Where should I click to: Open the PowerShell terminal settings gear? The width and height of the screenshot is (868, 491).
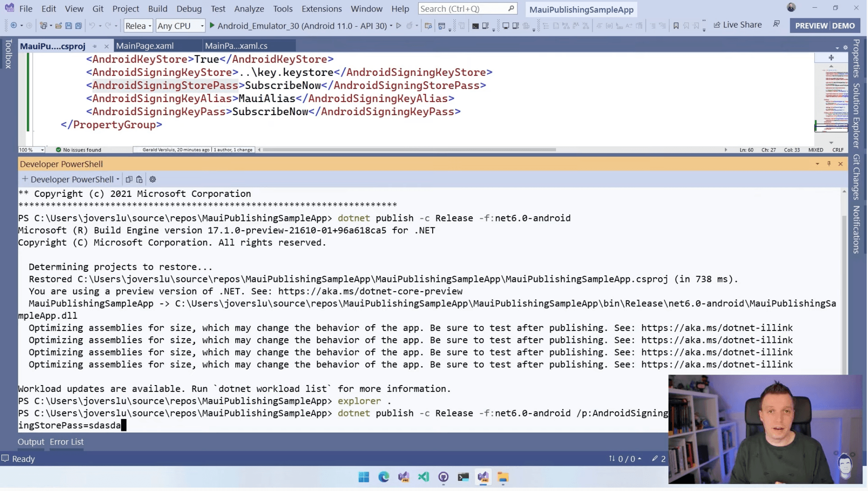(153, 179)
